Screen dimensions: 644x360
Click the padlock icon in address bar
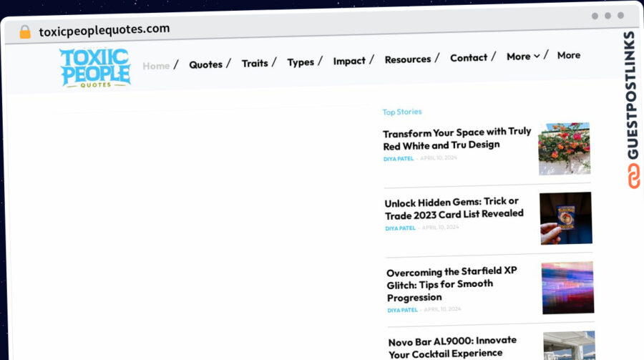click(x=25, y=31)
